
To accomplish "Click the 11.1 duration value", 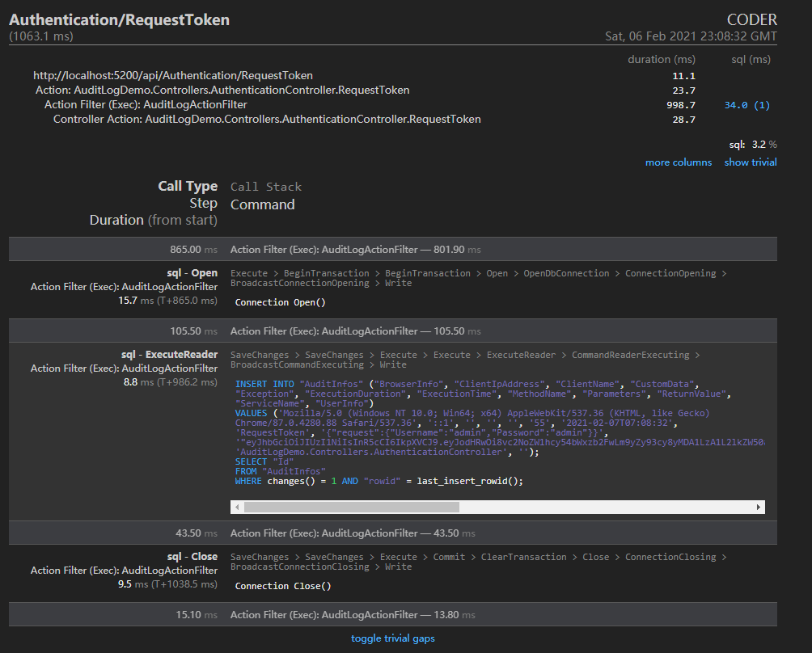I will pos(683,76).
